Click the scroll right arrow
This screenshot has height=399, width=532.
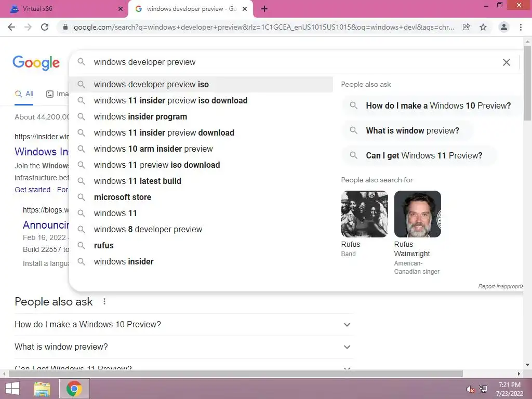click(519, 374)
